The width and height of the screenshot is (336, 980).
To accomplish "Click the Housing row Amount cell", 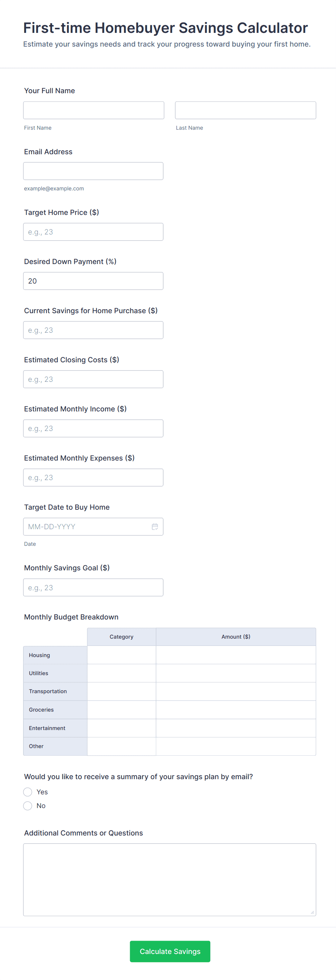I will point(236,655).
